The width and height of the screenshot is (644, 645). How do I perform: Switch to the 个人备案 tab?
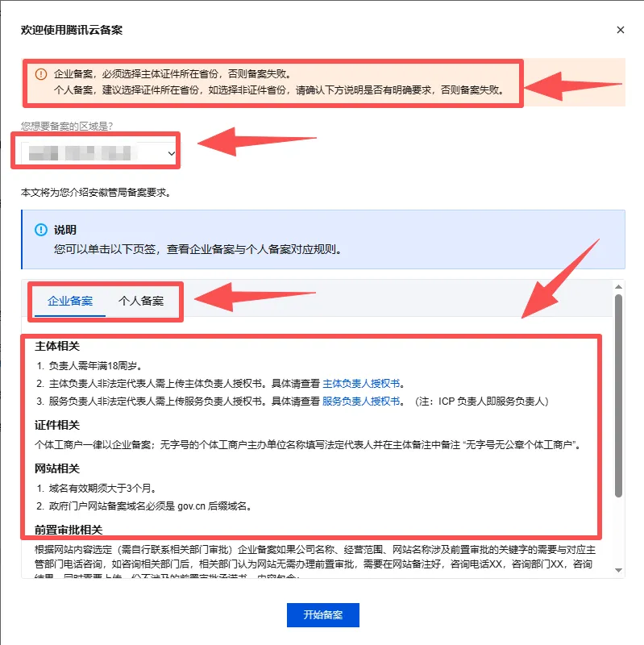(141, 301)
